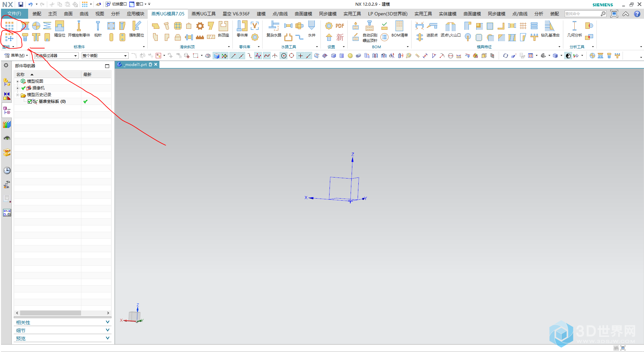Open the History clock sidebar tab
644x352 pixels.
click(7, 170)
